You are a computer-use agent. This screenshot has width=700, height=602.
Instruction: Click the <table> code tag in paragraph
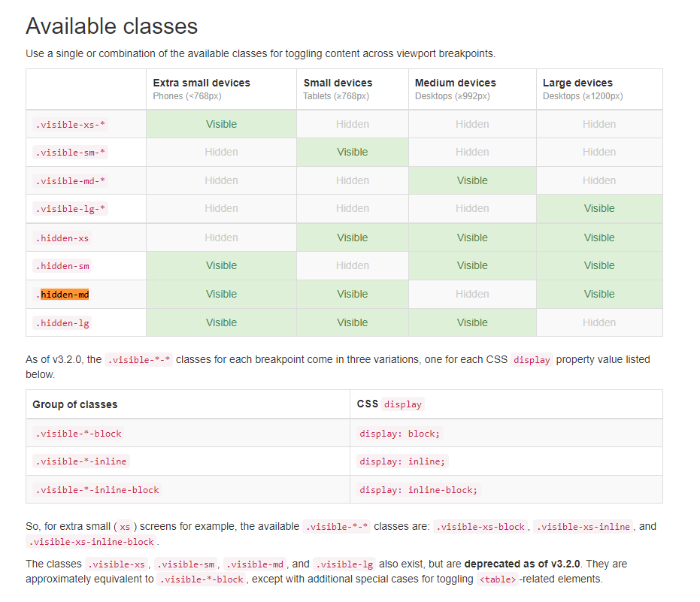click(x=497, y=580)
